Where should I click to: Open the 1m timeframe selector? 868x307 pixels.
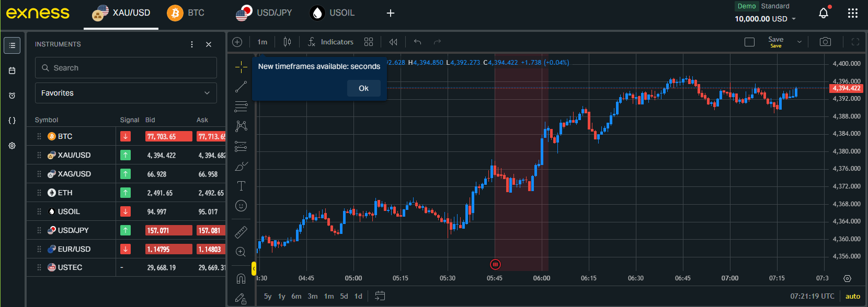point(262,42)
